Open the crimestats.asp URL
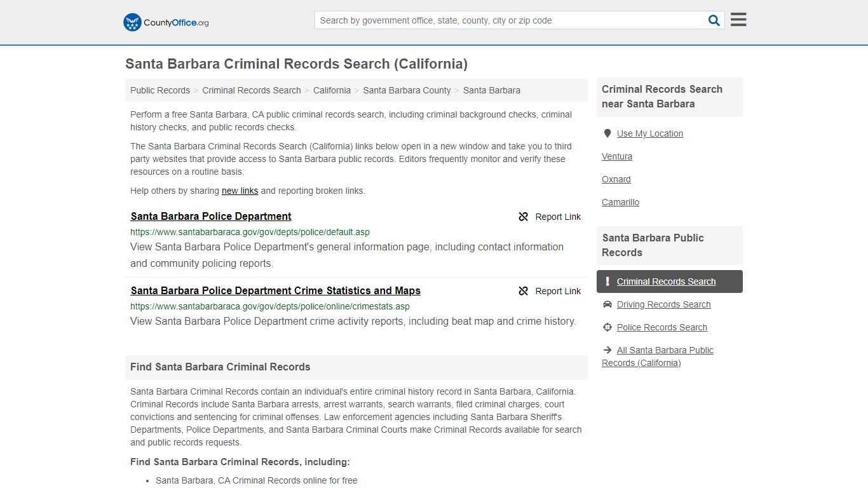 (x=270, y=306)
